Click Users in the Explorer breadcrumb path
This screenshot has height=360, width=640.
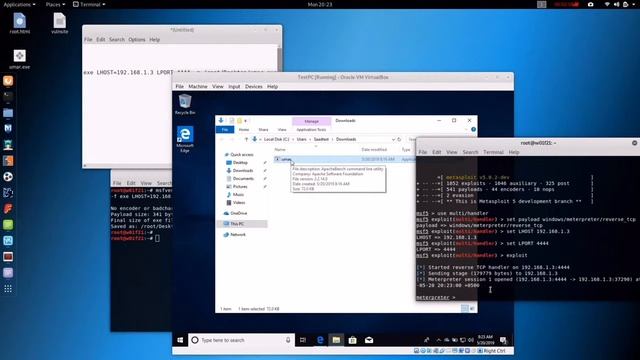(x=301, y=139)
